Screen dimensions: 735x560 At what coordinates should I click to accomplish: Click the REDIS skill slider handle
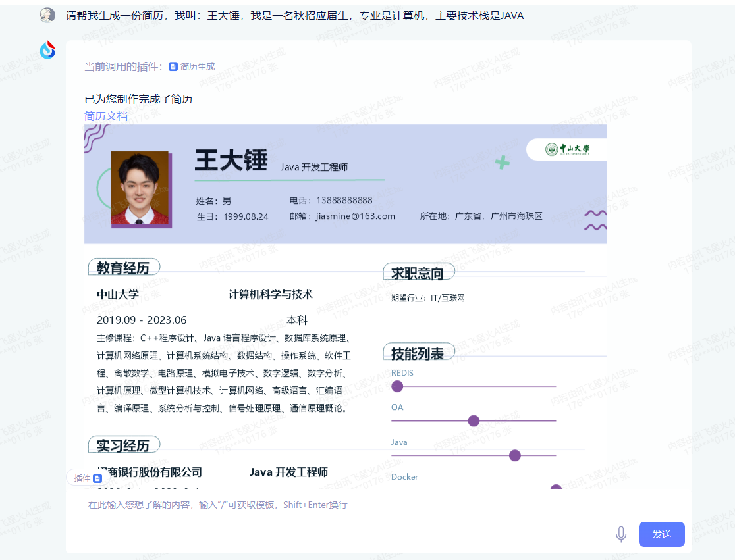click(397, 386)
